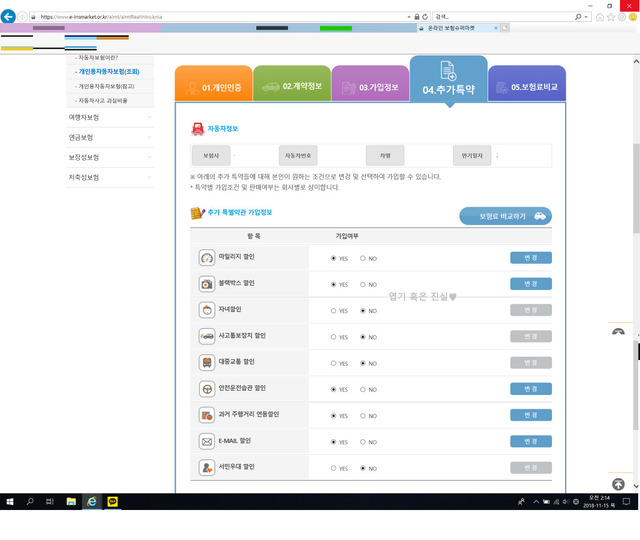Go to the 05.보험료비교 step tab

(x=527, y=87)
